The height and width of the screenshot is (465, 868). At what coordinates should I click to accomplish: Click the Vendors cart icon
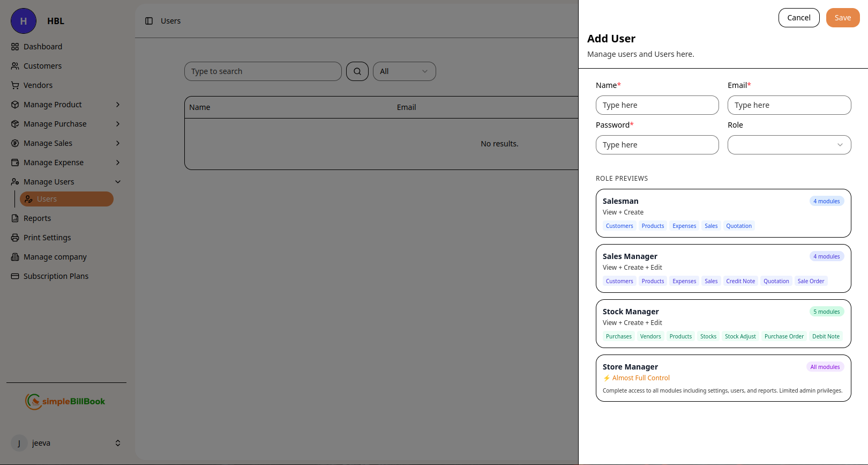[x=15, y=85]
